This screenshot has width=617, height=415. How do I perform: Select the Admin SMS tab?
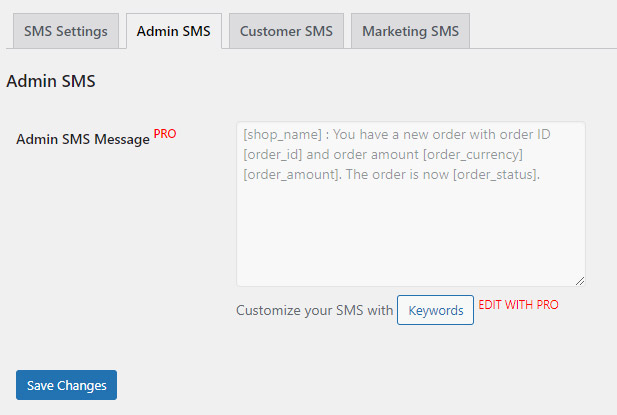(174, 31)
